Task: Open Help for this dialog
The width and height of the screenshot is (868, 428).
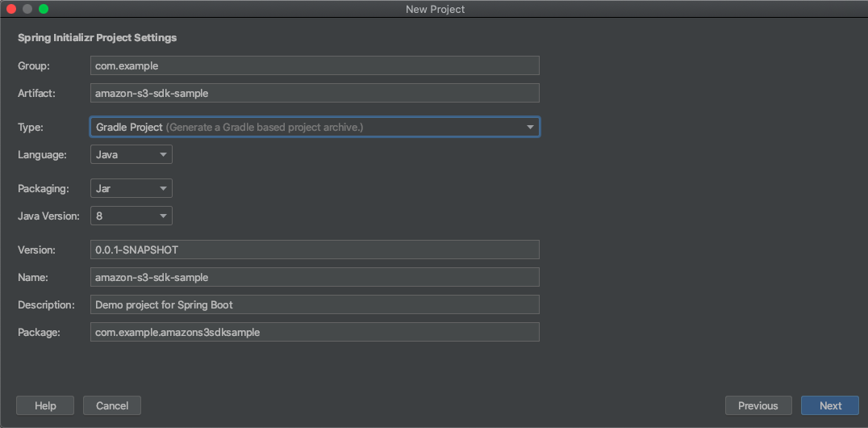Action: [45, 406]
